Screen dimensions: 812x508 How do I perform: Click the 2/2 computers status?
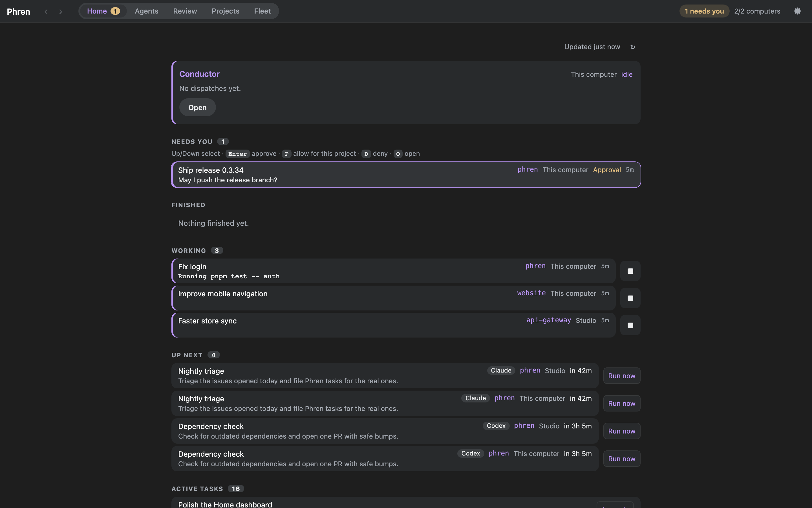coord(757,11)
